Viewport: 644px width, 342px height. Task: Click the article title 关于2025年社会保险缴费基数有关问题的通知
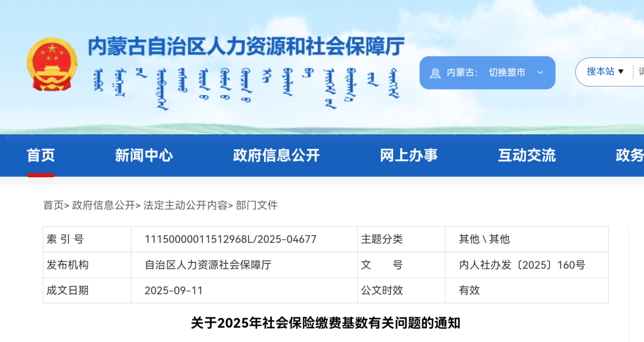click(326, 323)
